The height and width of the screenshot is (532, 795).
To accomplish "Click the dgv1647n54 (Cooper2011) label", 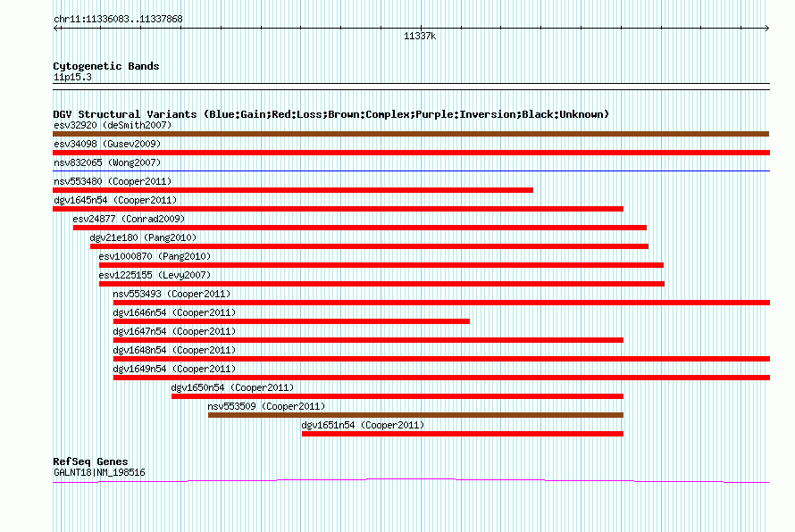I will pyautogui.click(x=174, y=331).
